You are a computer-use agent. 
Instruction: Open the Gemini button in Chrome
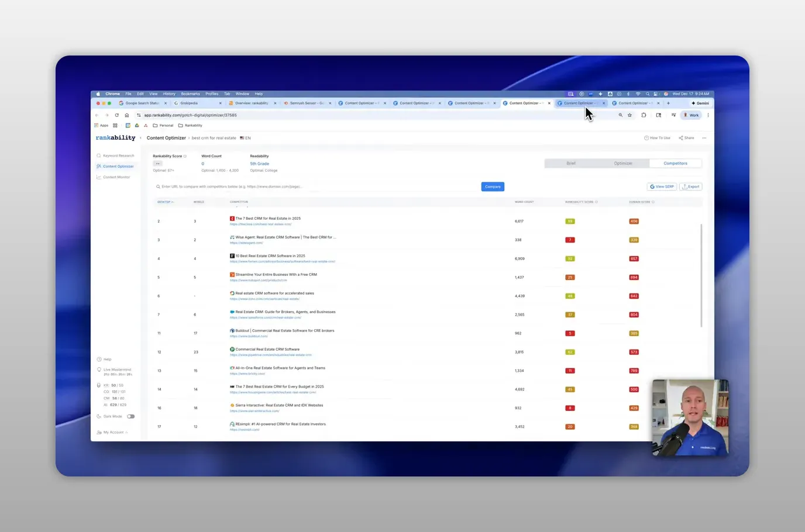pos(700,103)
